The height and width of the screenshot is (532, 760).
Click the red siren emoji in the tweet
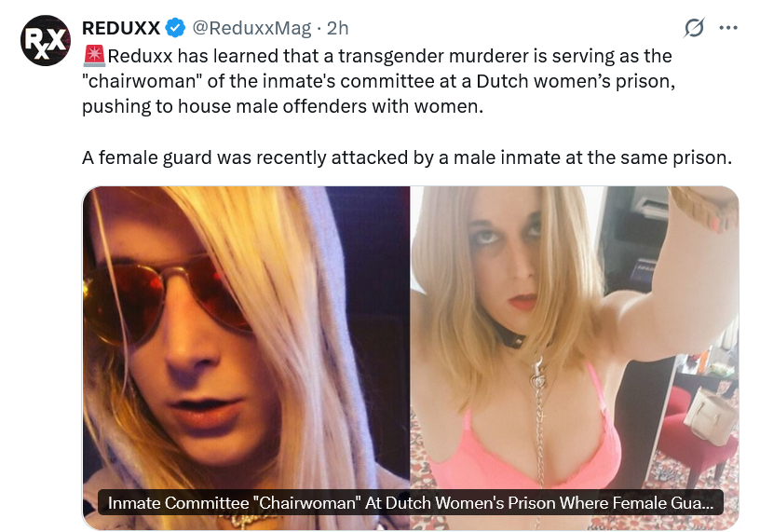94,56
